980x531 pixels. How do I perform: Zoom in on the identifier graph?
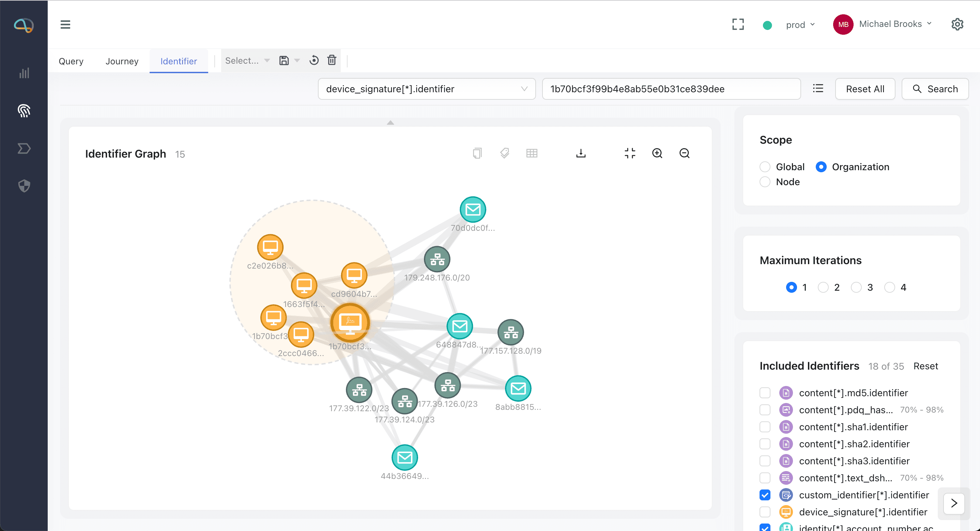point(657,153)
